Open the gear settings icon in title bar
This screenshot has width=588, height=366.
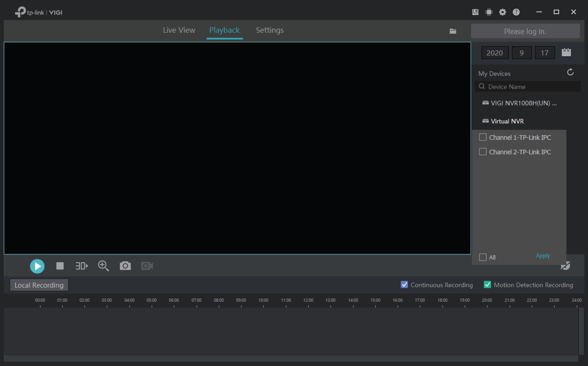(502, 12)
